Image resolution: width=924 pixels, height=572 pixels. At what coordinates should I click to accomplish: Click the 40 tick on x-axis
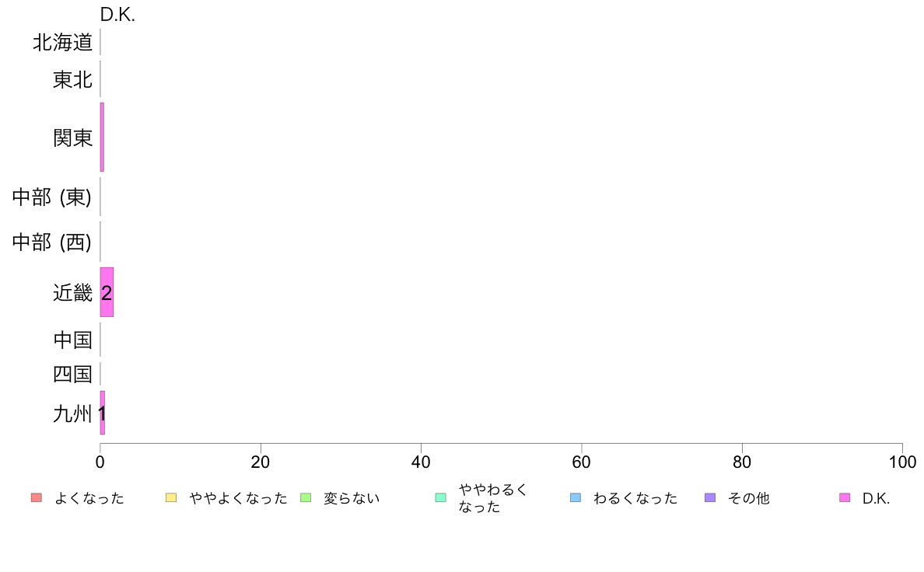click(421, 462)
